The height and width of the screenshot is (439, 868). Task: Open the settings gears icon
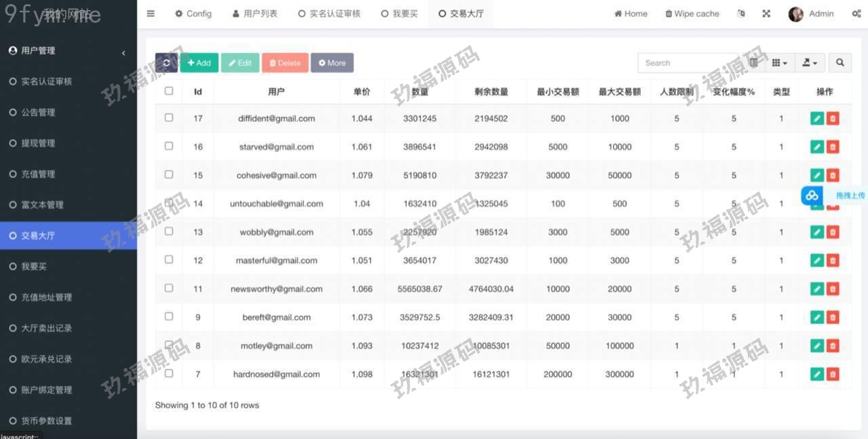[846, 14]
